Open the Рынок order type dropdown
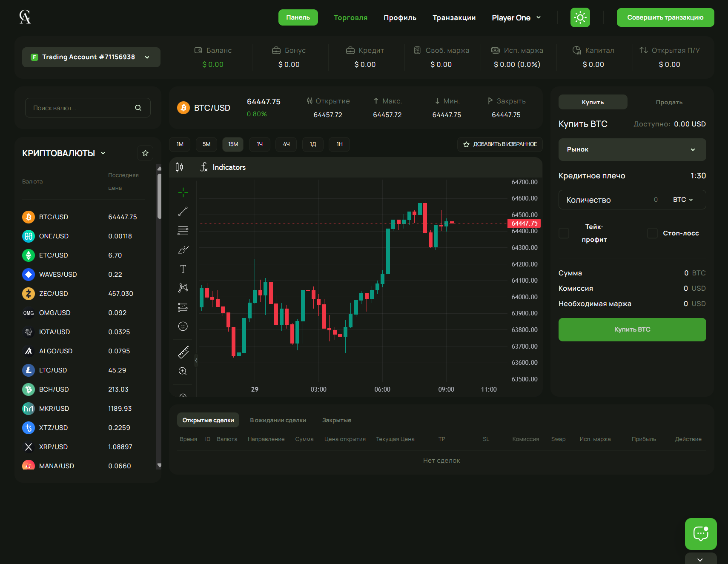 pyautogui.click(x=632, y=149)
